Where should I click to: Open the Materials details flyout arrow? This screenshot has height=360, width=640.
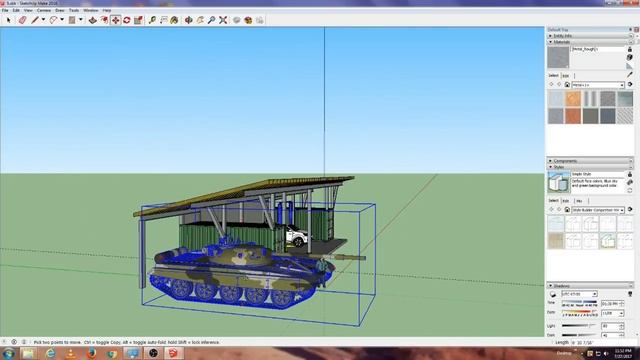[x=630, y=84]
